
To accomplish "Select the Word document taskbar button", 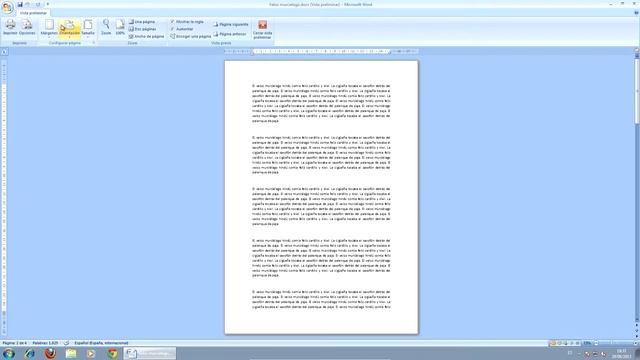I will 150,353.
